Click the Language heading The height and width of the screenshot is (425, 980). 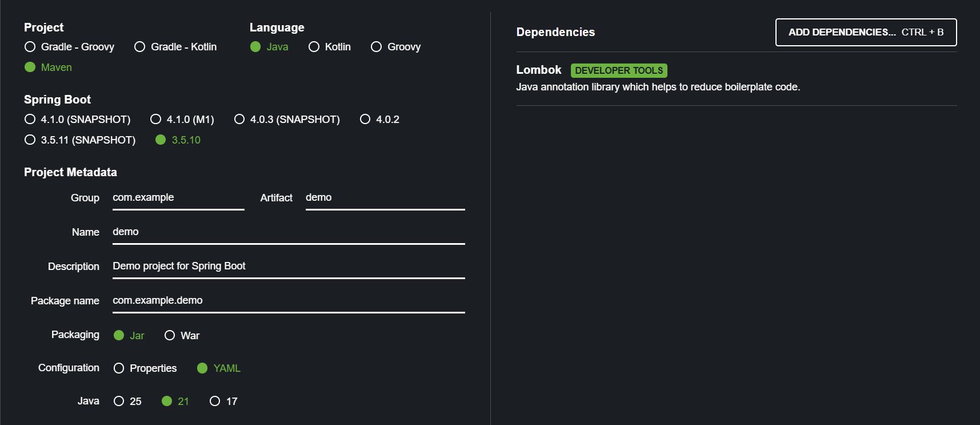[277, 27]
